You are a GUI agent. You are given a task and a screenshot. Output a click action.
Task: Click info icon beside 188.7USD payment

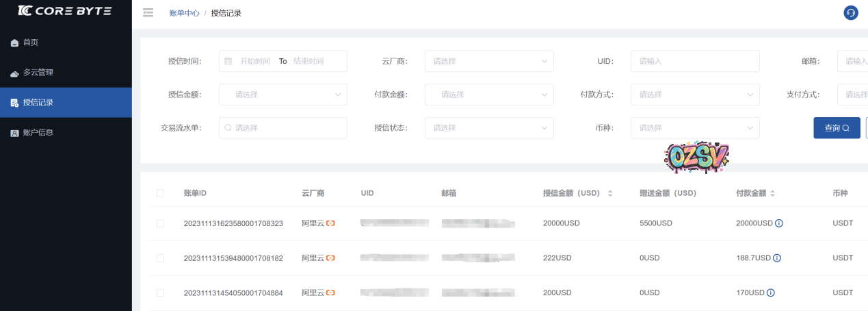[x=777, y=258]
